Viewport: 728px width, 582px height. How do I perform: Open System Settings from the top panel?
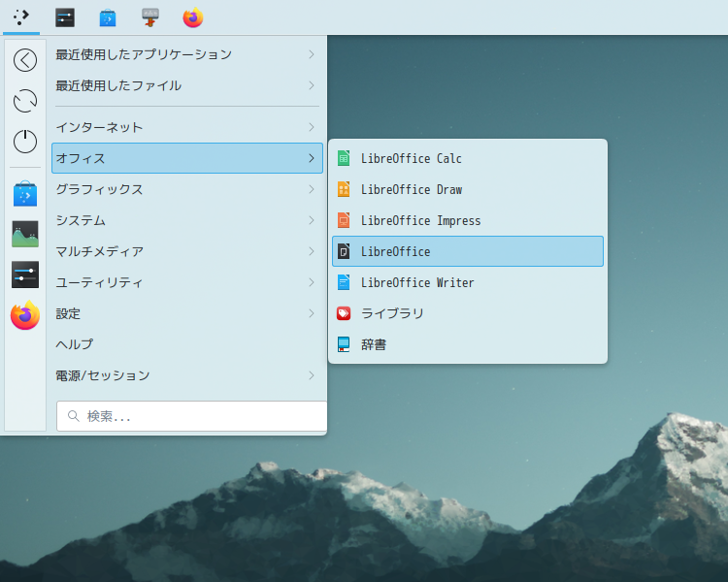click(65, 17)
